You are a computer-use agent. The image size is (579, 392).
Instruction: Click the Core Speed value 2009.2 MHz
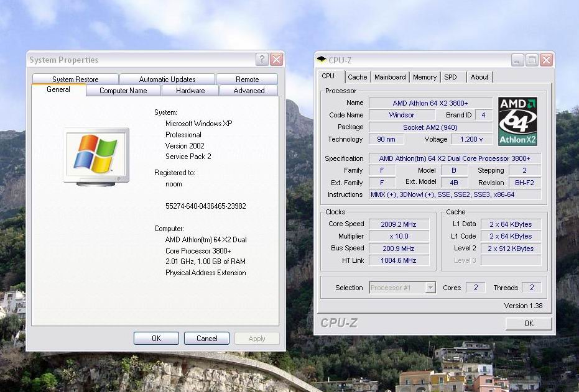399,224
